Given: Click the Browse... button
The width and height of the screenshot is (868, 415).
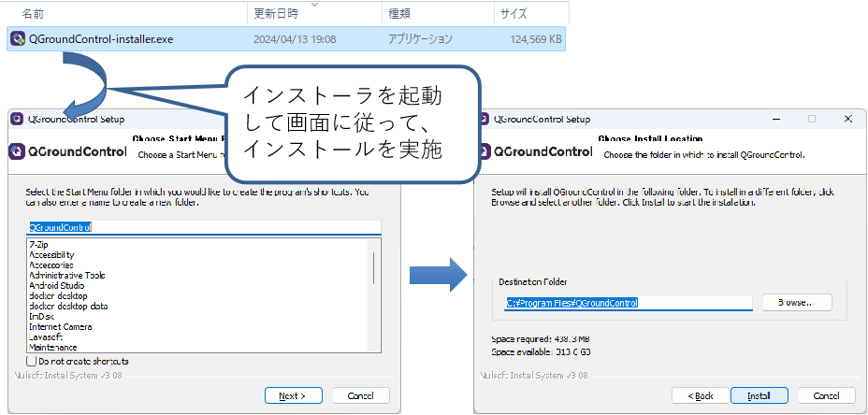Looking at the screenshot, I should pyautogui.click(x=797, y=303).
